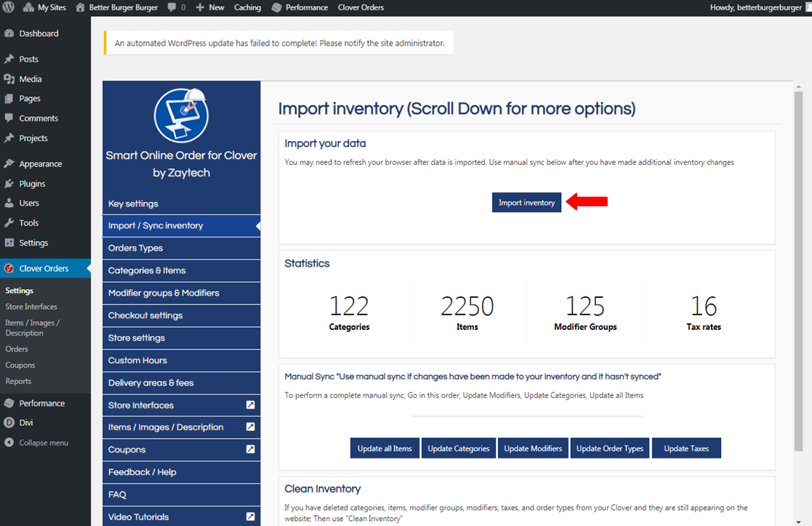This screenshot has width=812, height=526.
Task: Open the Feedback / Help tab
Action: (x=181, y=472)
